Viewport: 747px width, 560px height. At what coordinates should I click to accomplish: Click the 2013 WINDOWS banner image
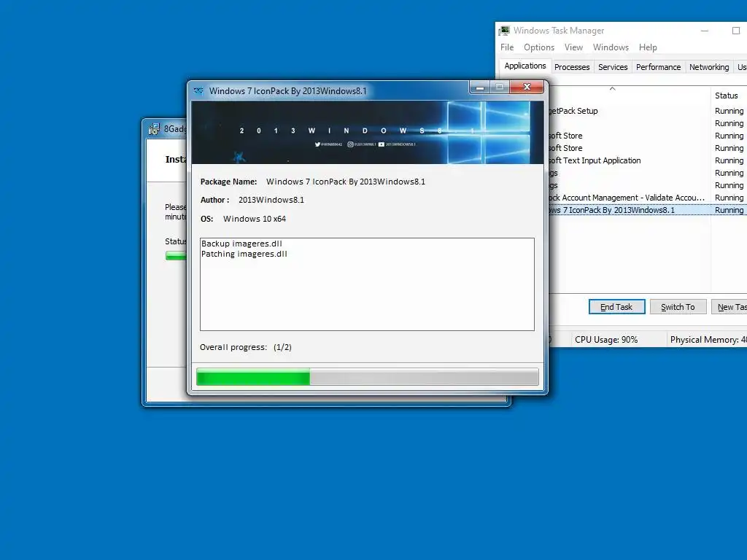click(368, 133)
